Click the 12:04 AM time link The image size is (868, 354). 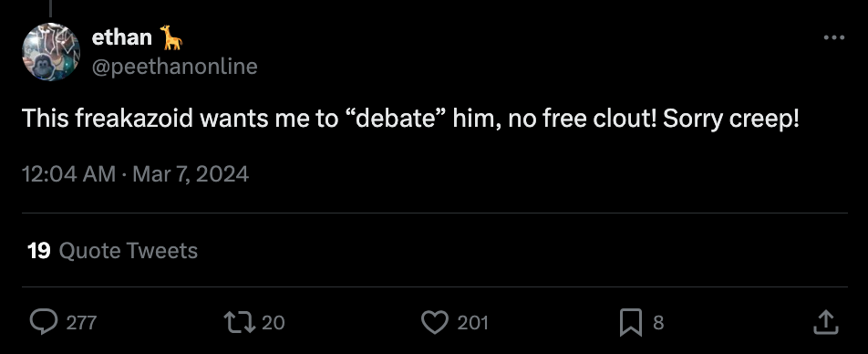tap(68, 174)
